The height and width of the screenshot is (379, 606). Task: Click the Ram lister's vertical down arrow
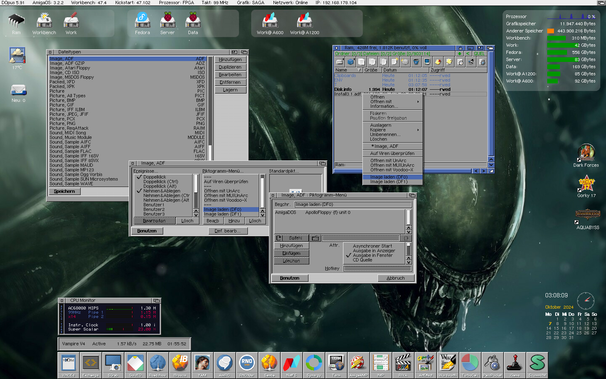[x=491, y=165]
